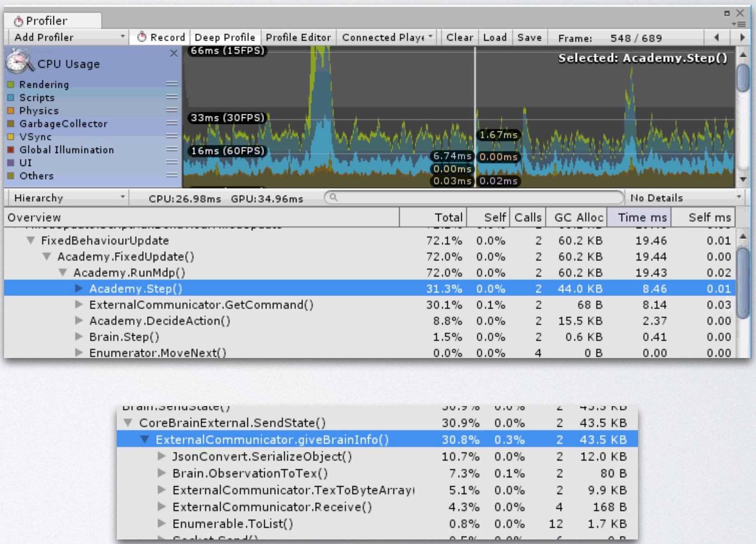Toggle Deep Profile mode
The width and height of the screenshot is (756, 544).
tap(225, 37)
